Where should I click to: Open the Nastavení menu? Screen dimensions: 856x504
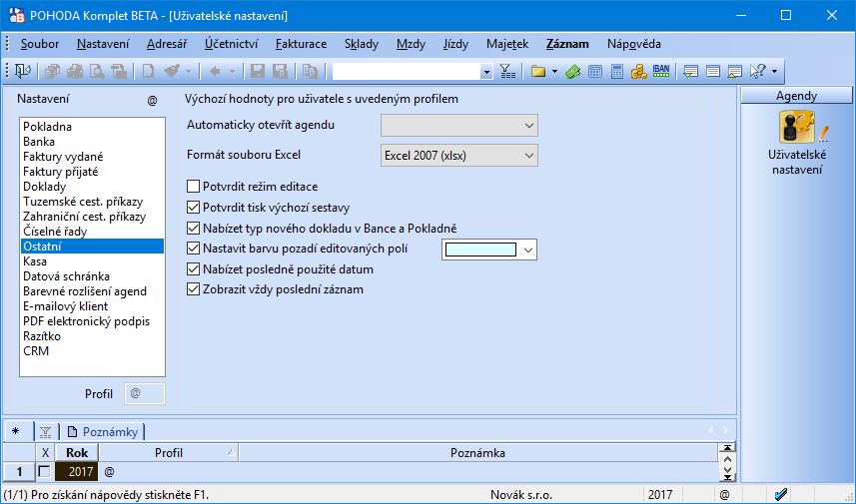pos(103,44)
